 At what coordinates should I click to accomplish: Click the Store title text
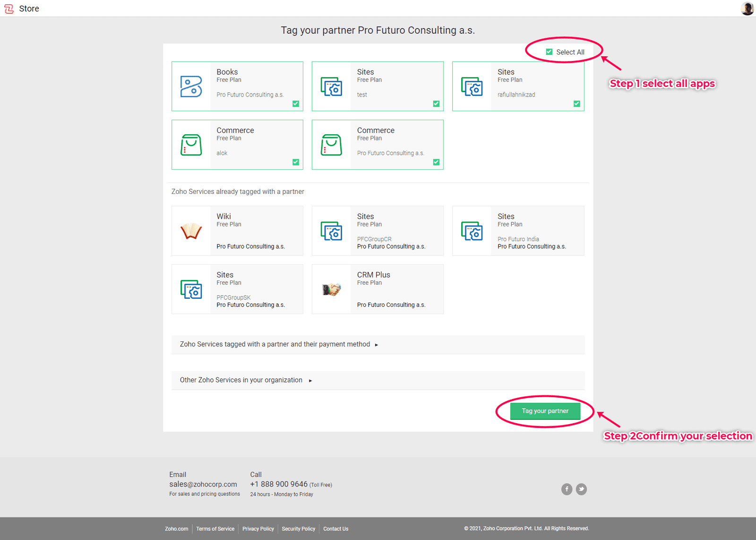pos(29,9)
